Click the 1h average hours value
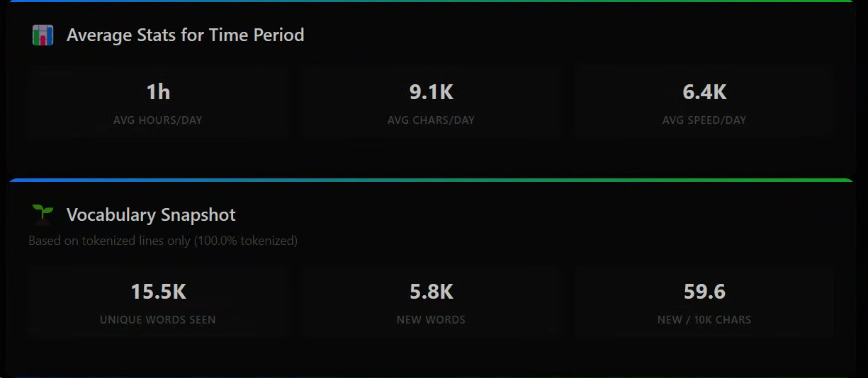This screenshot has width=868, height=378. (x=158, y=92)
